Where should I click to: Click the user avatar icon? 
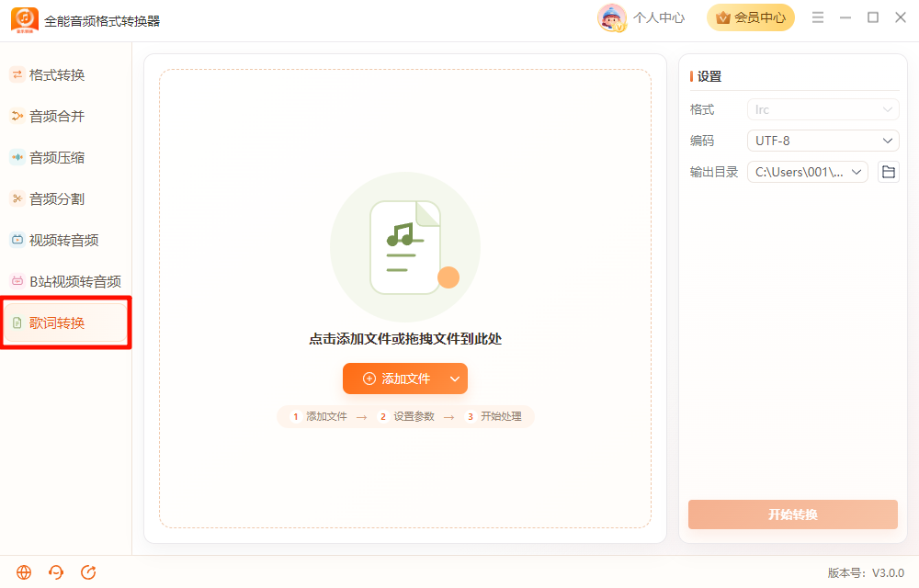pos(612,17)
